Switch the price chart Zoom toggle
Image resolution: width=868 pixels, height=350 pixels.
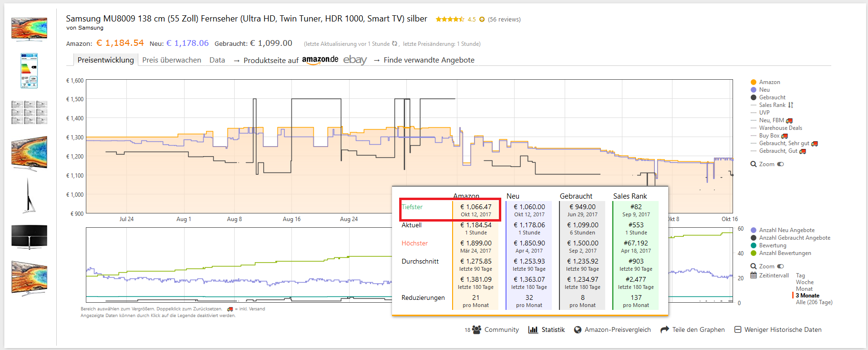click(x=781, y=164)
